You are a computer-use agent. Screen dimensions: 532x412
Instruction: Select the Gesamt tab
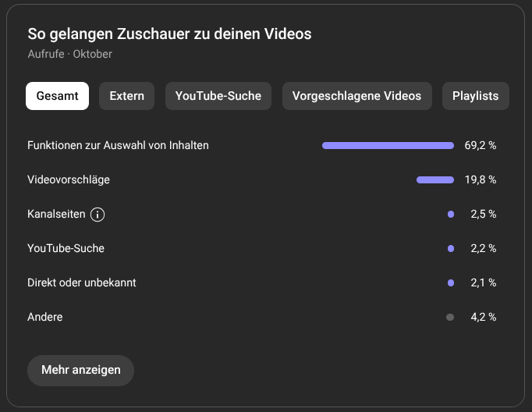57,96
